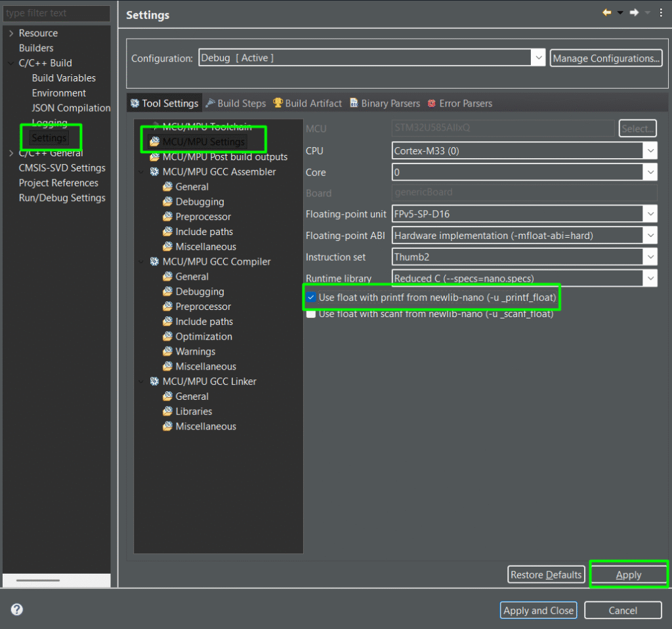
Task: Expand the Resource tree node
Action: click(11, 33)
